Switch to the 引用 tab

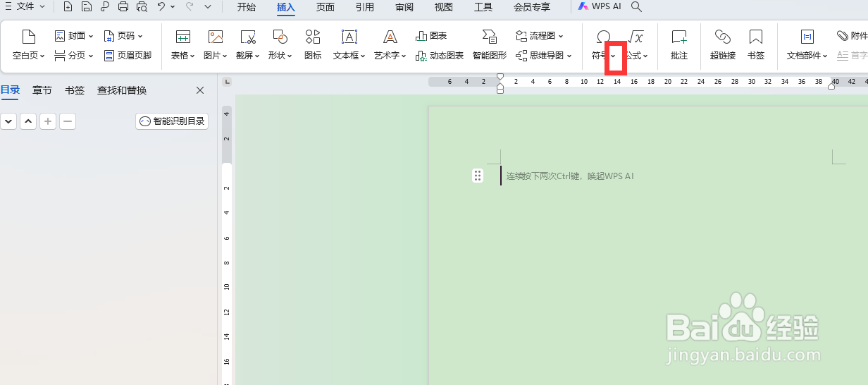click(365, 7)
